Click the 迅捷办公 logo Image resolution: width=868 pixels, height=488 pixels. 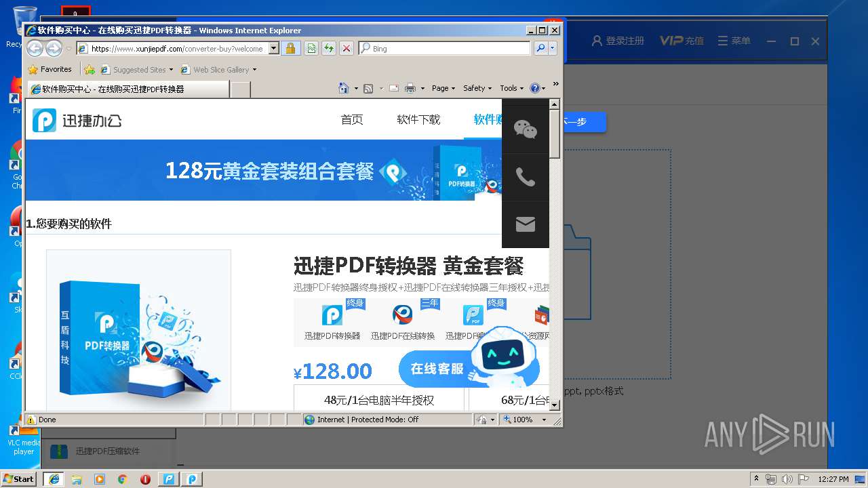pos(77,121)
